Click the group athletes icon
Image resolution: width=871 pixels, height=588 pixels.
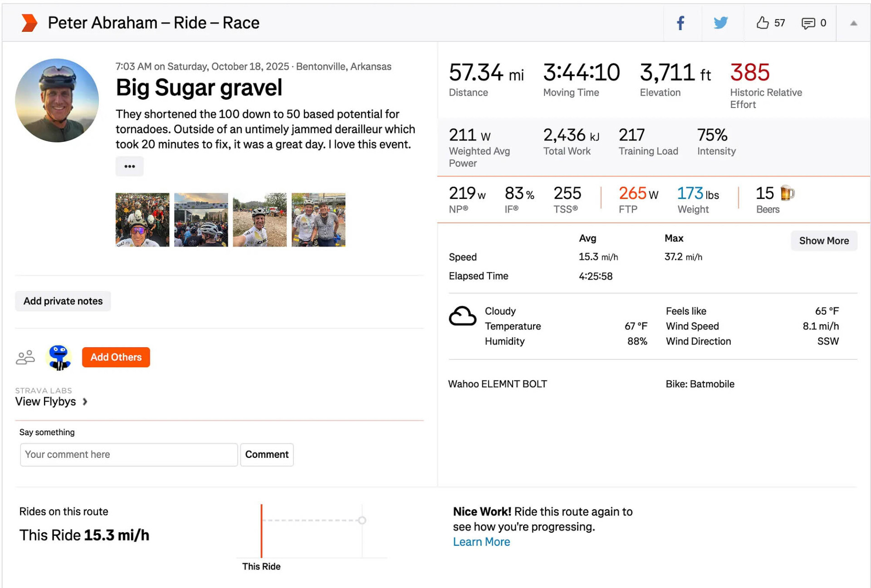point(25,357)
